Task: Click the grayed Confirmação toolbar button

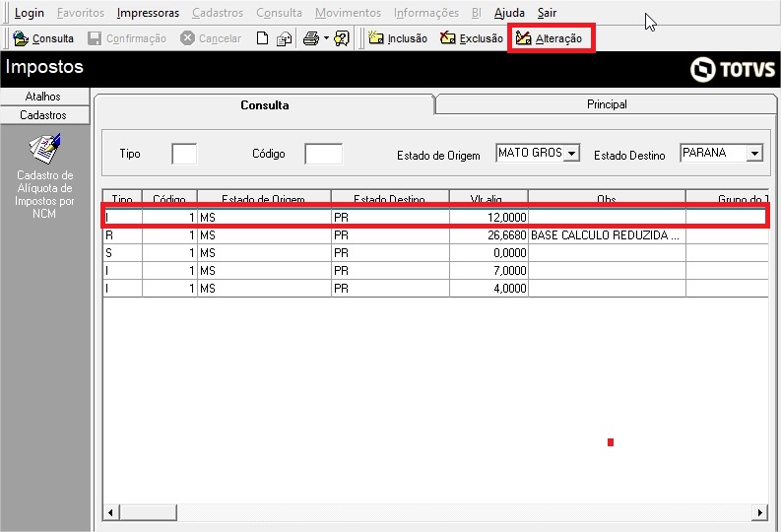Action: [x=126, y=38]
